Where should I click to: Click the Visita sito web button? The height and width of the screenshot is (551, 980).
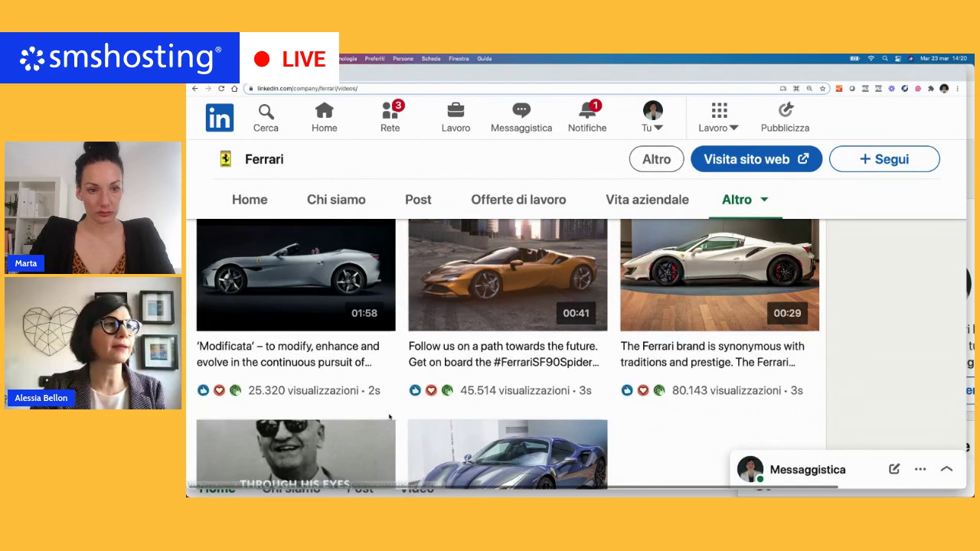[x=756, y=159]
